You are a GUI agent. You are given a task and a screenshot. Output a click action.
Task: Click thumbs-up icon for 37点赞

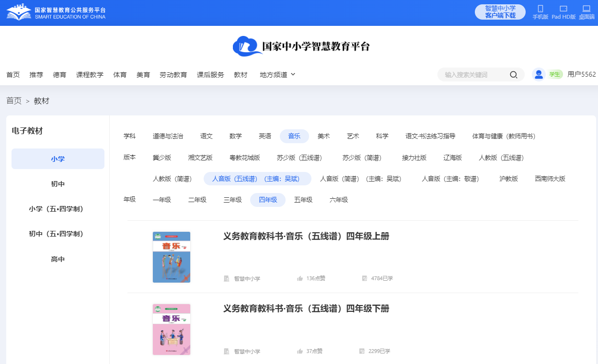click(300, 351)
